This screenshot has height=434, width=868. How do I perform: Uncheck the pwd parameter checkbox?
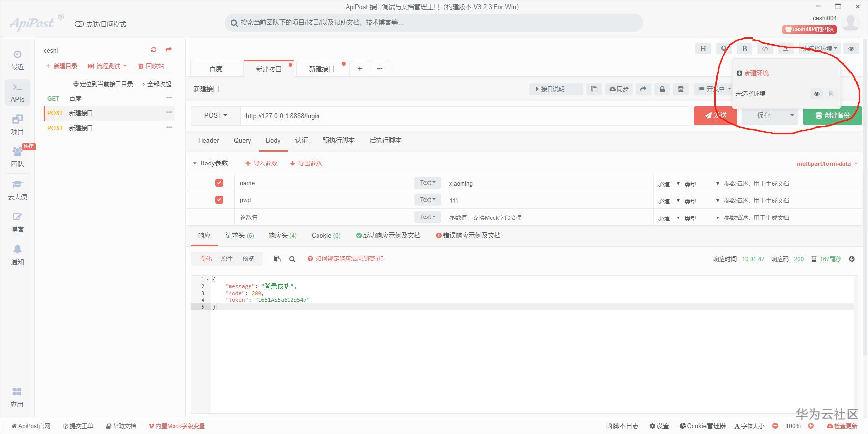pos(219,200)
